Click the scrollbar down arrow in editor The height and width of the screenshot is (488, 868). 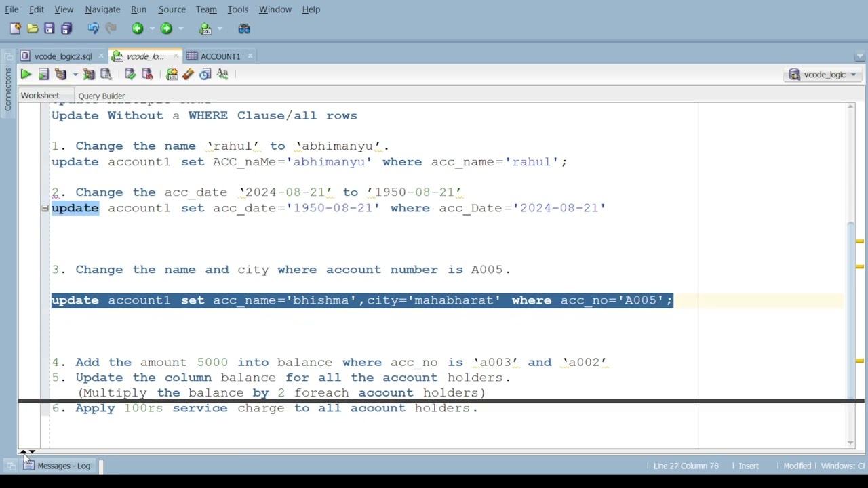click(x=850, y=443)
